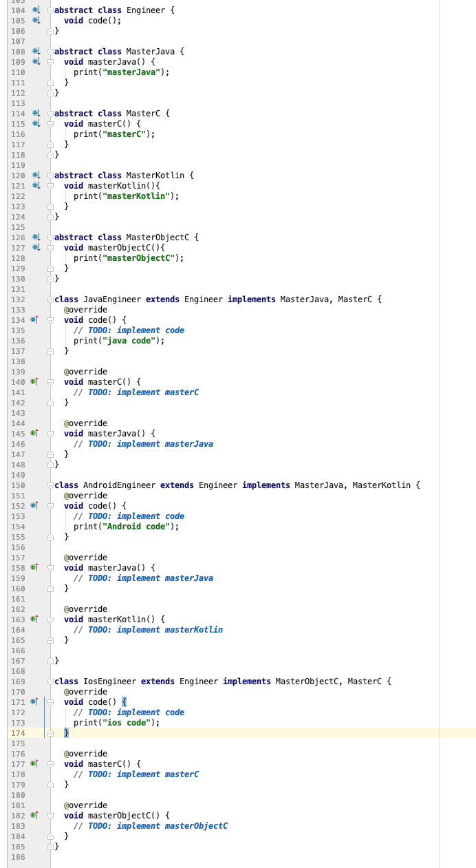Click the "masterKotlin" string literal
This screenshot has width=476, height=868.
coord(137,196)
